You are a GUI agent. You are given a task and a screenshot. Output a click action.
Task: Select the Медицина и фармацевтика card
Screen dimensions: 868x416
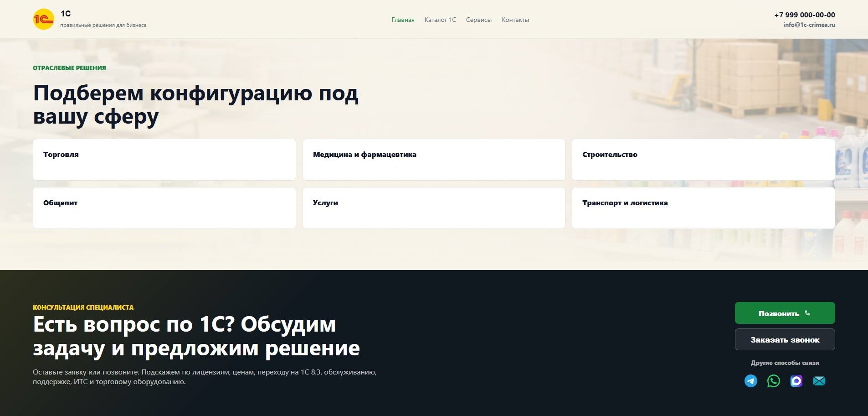(x=434, y=160)
